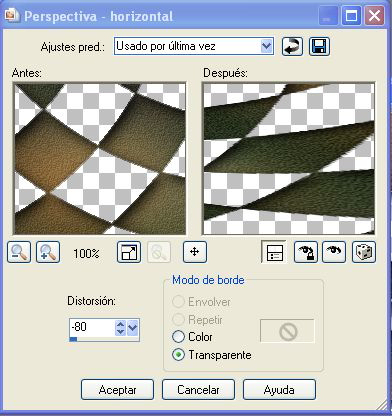The height and width of the screenshot is (416, 392).
Task: Fit image to preview window icon
Action: [x=129, y=252]
